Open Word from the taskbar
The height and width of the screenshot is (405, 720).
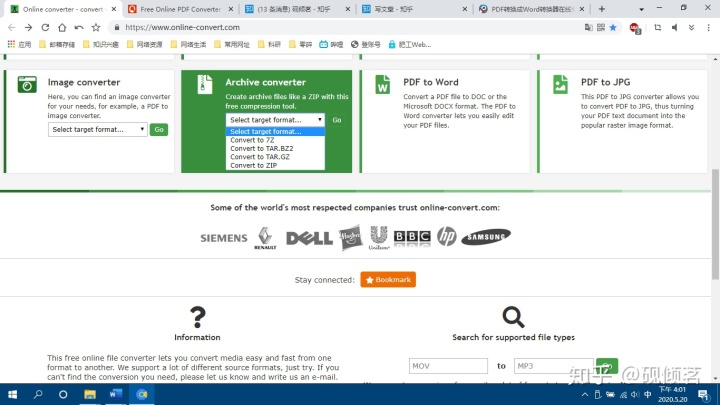click(x=116, y=394)
